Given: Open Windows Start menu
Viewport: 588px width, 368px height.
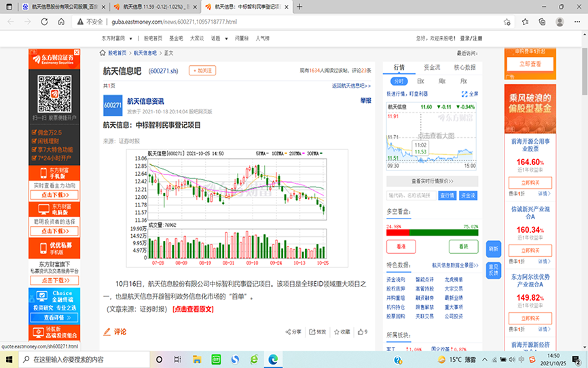Looking at the screenshot, I should coord(9,360).
